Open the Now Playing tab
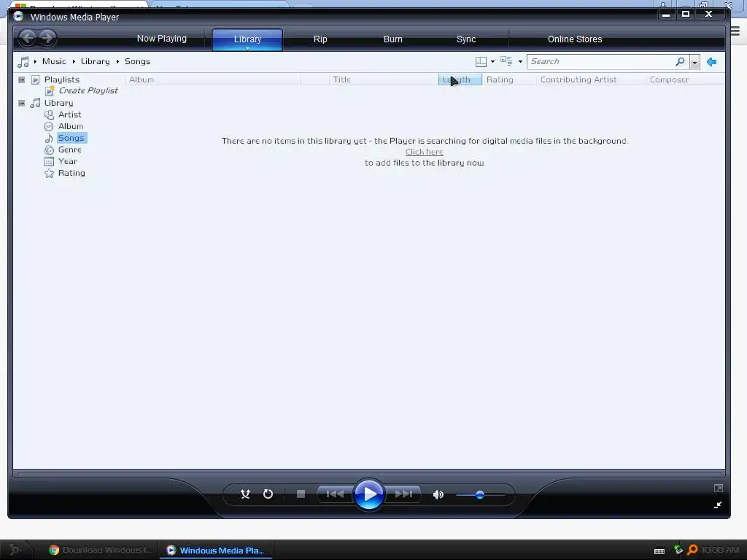 [x=162, y=39]
